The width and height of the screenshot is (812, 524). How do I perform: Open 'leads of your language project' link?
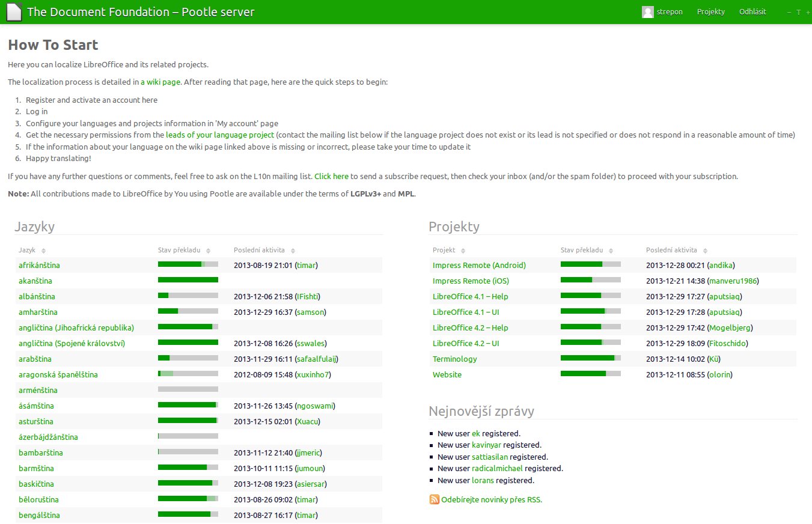220,135
